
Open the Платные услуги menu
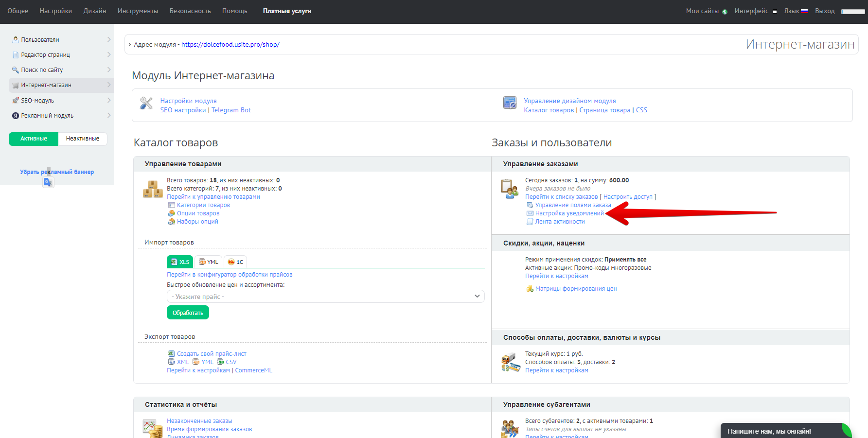click(x=287, y=11)
